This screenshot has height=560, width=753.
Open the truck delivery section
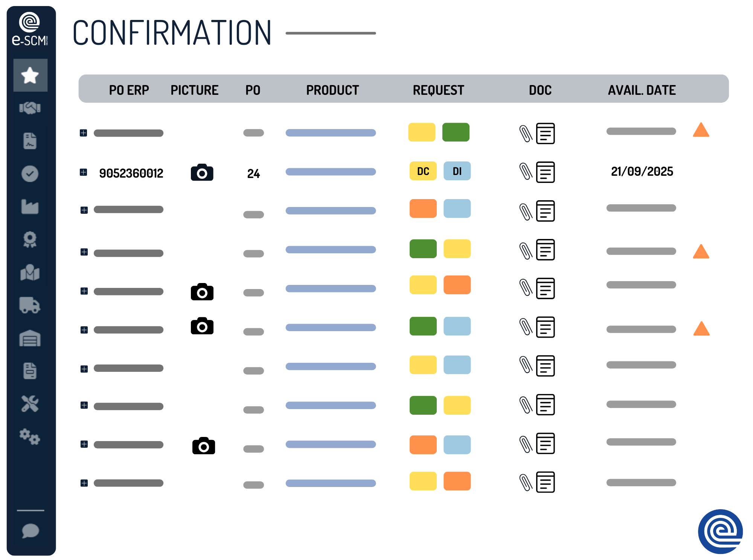point(30,305)
